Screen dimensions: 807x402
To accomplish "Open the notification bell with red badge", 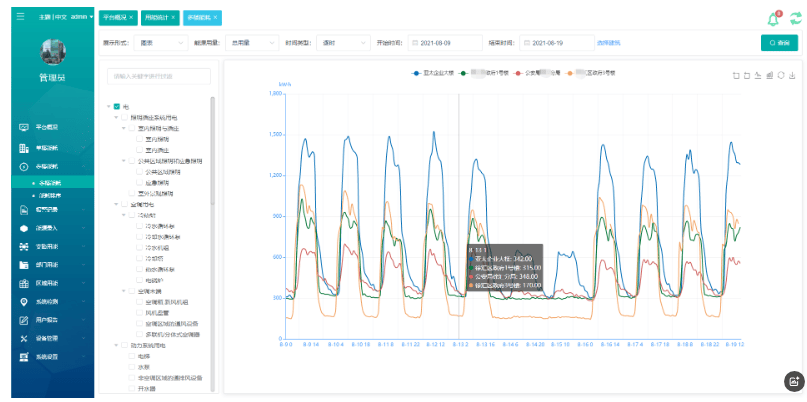I will pos(773,19).
